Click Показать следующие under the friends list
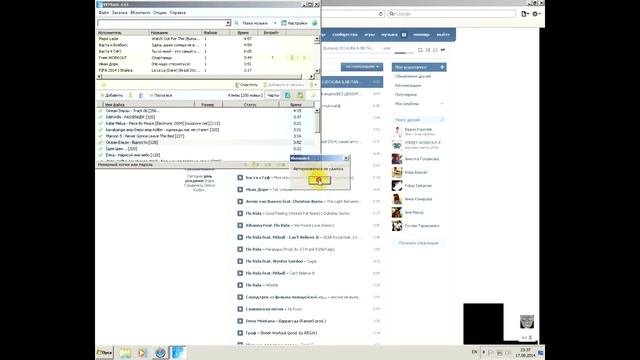Screen dimensions: 640x360 (418, 243)
